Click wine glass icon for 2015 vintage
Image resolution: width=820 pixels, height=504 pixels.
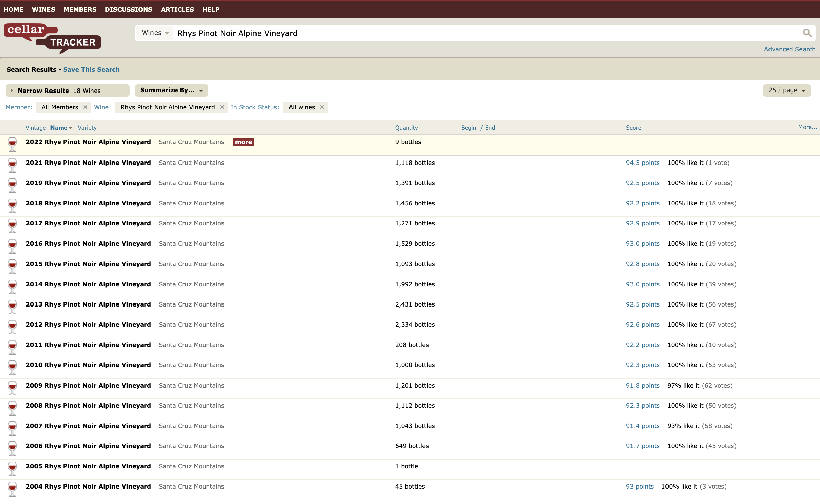12,266
